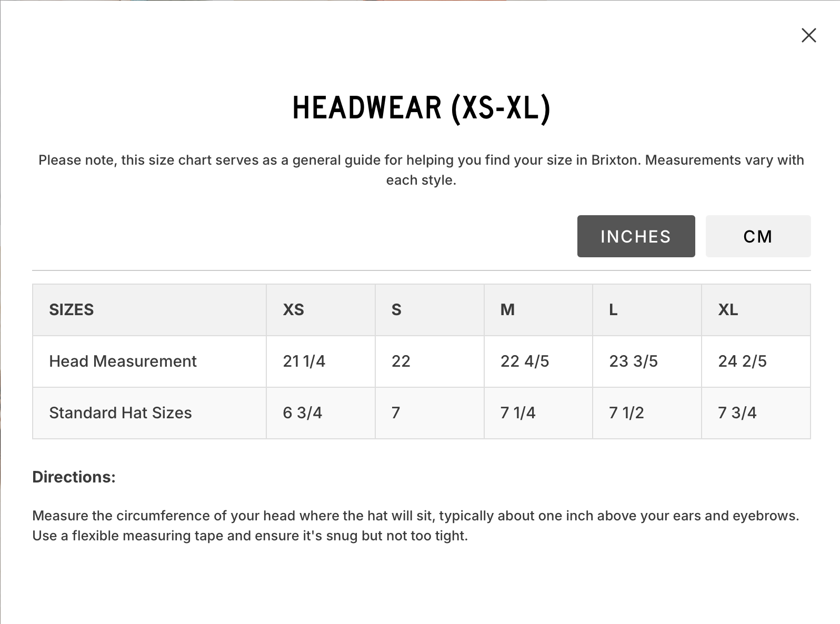Image resolution: width=840 pixels, height=624 pixels.
Task: Select the INCHES unit button
Action: coord(636,236)
